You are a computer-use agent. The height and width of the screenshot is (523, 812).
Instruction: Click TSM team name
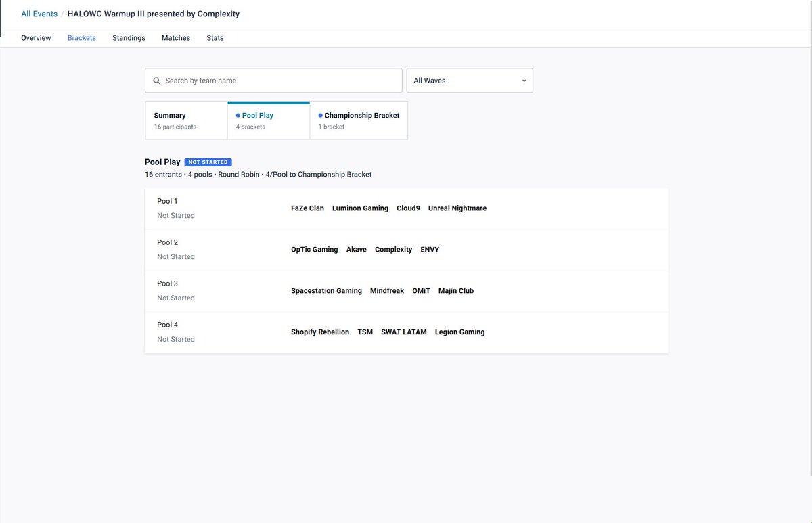tap(365, 332)
